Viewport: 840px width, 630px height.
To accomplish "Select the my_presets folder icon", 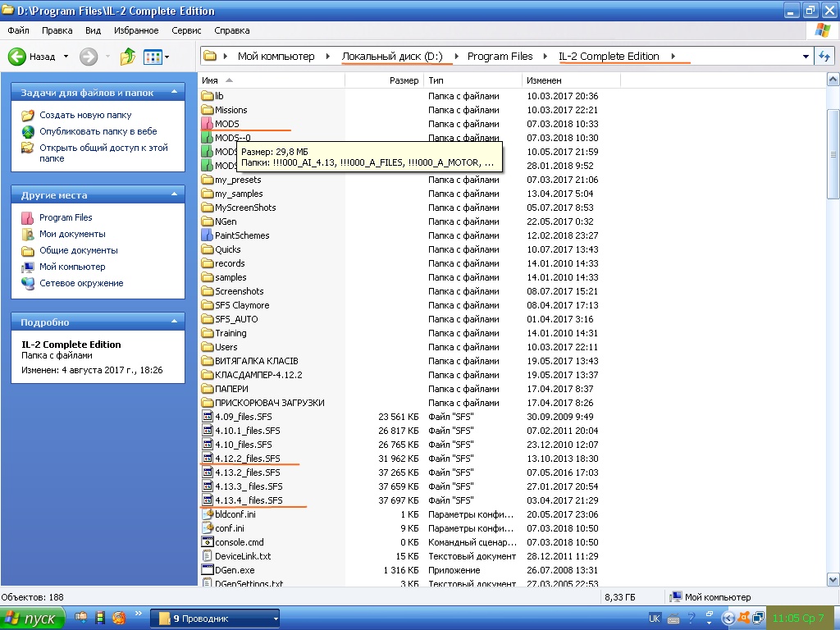I will [x=208, y=180].
